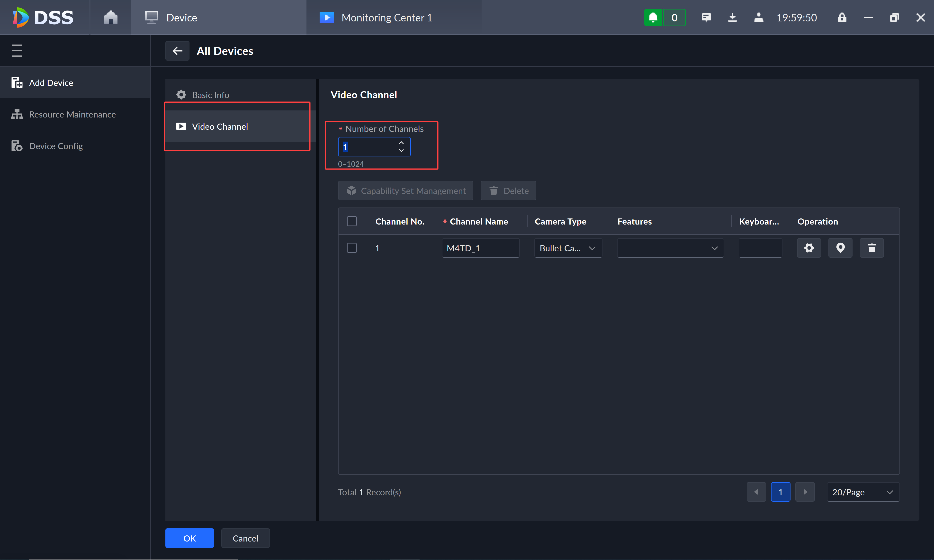Open Add Device in sidebar
The image size is (934, 560).
coord(75,83)
